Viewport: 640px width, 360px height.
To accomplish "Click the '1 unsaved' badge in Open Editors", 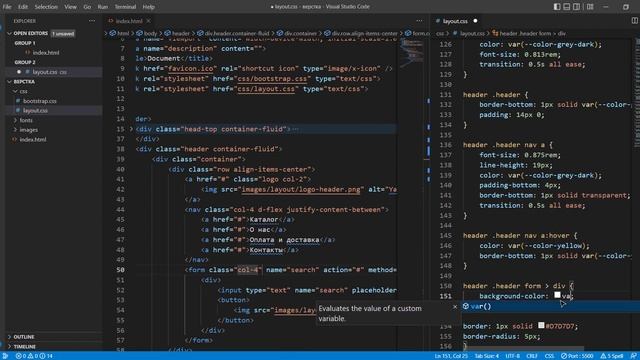I will click(x=63, y=34).
